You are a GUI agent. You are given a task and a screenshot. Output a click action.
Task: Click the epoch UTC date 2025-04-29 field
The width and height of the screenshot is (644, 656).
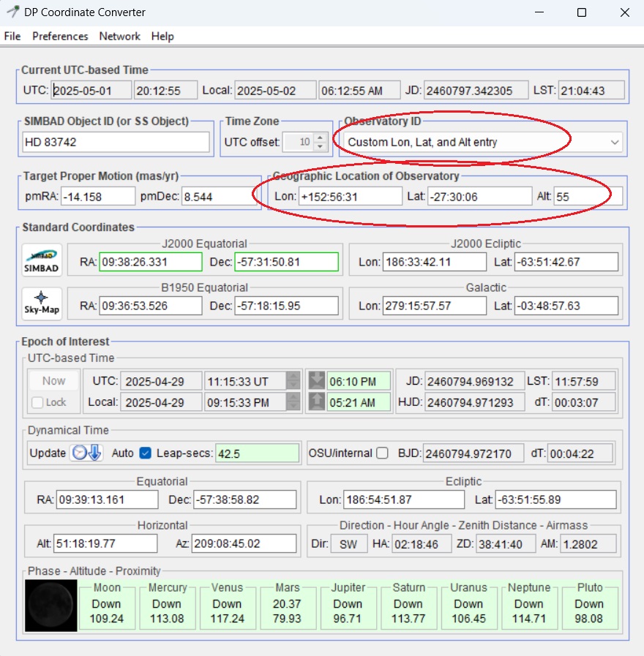(x=161, y=382)
